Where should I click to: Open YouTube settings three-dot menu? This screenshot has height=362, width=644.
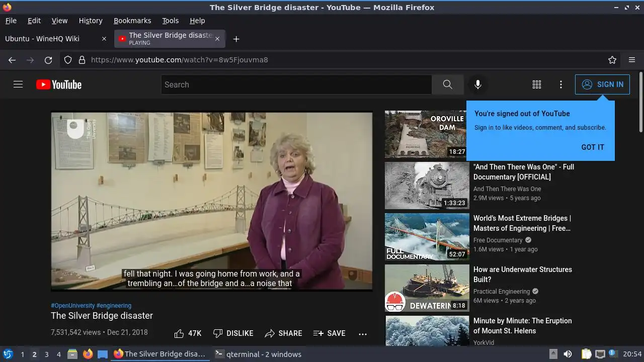(561, 84)
